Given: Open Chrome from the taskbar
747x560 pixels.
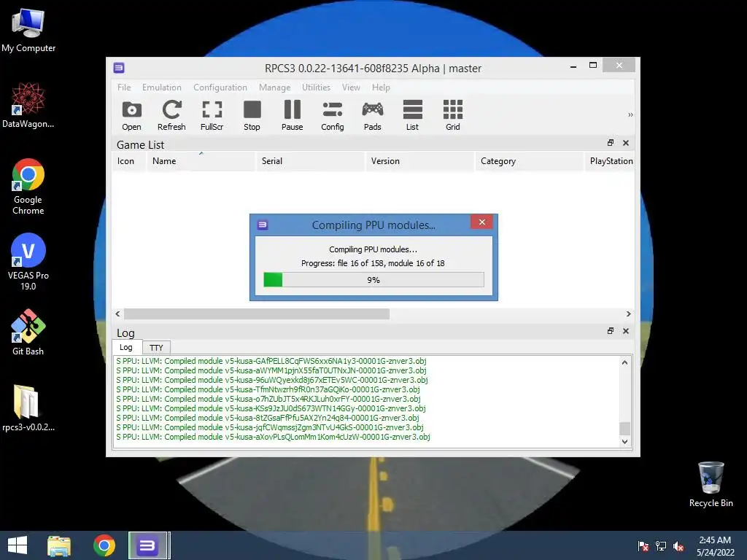Looking at the screenshot, I should (104, 545).
